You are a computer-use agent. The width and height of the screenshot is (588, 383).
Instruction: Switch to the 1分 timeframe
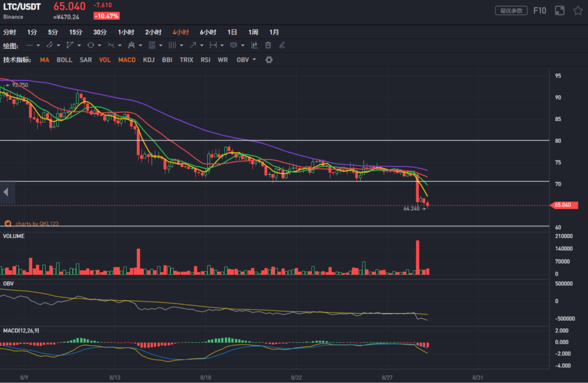(x=32, y=32)
